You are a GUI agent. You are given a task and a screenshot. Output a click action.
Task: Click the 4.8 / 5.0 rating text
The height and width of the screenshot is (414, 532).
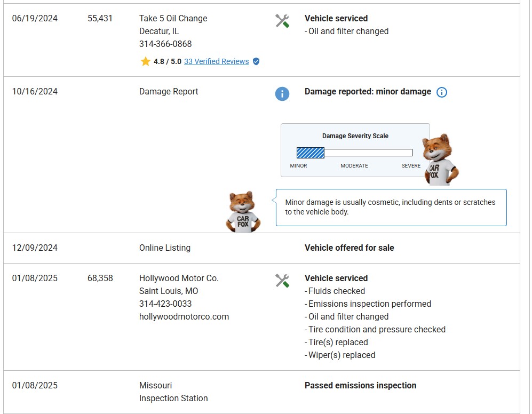(167, 61)
